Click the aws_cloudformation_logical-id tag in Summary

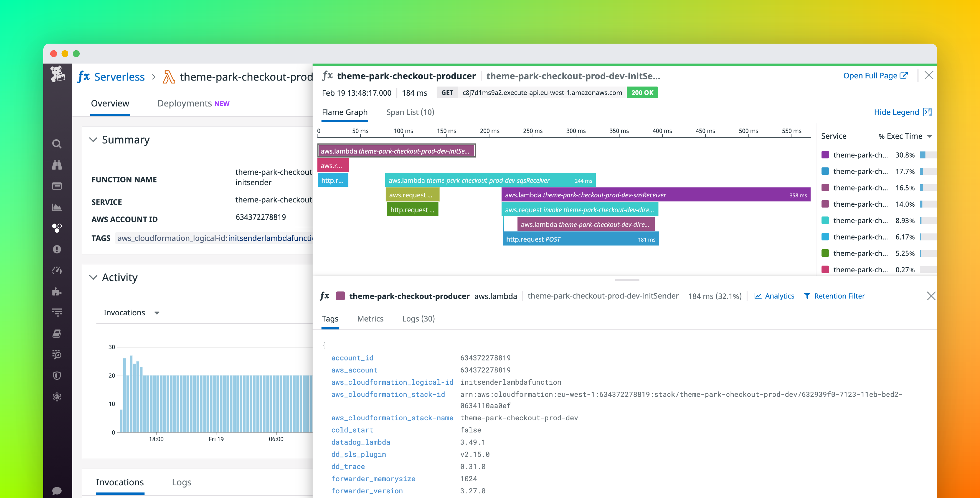(214, 238)
